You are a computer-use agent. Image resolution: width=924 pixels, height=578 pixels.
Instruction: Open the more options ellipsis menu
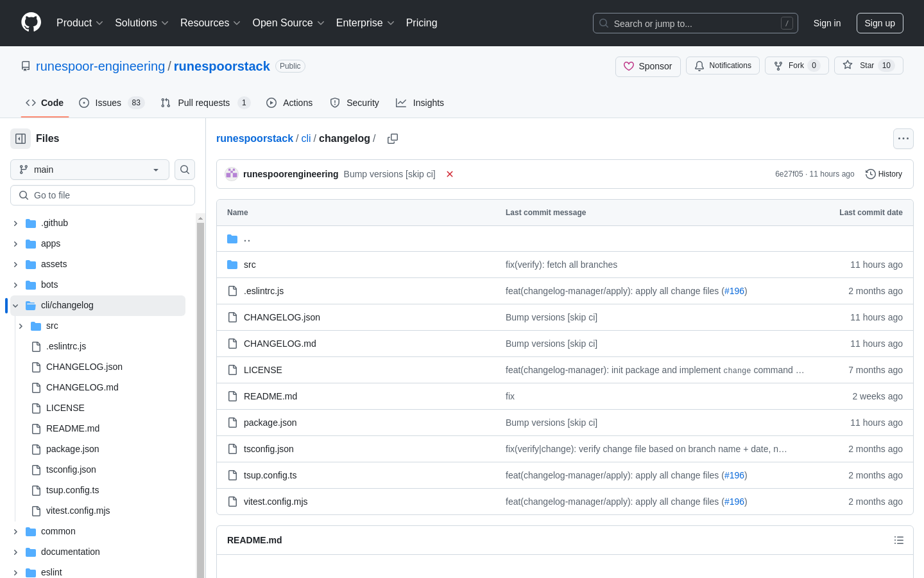click(x=903, y=139)
